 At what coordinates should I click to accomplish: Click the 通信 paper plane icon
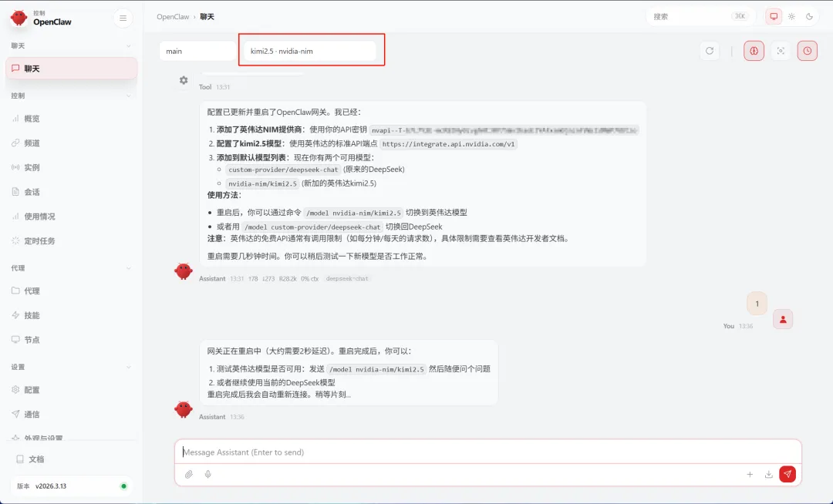tap(15, 414)
